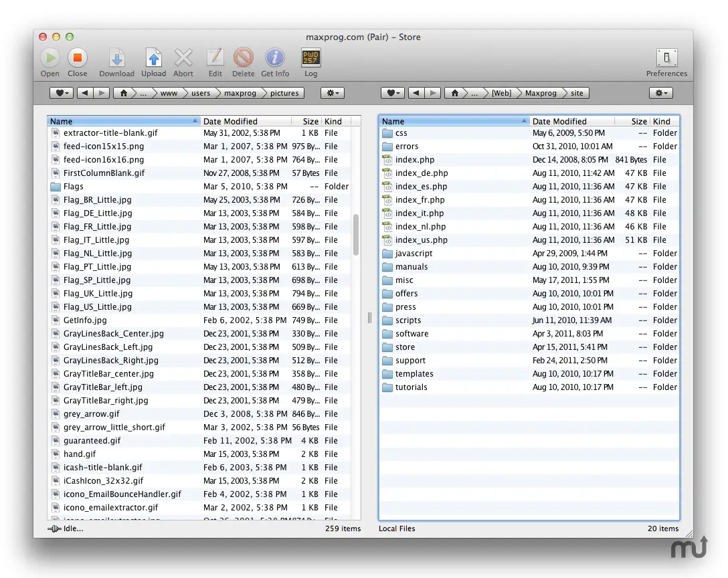The width and height of the screenshot is (728, 578).
Task: Open Preferences from the toolbar
Action: click(666, 58)
